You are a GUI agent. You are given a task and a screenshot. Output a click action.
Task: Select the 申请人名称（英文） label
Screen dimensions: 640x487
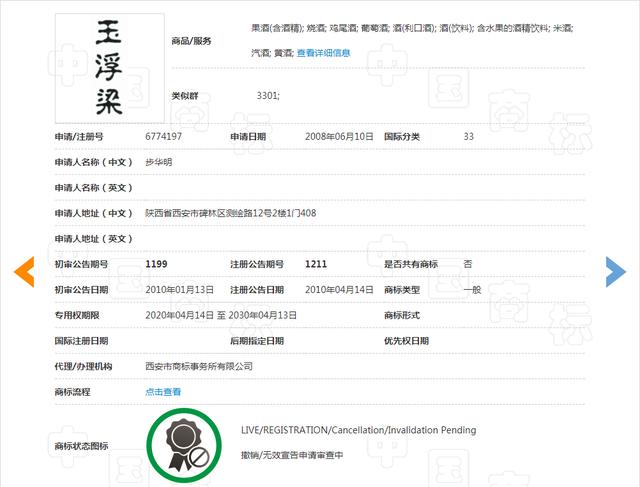pyautogui.click(x=94, y=188)
